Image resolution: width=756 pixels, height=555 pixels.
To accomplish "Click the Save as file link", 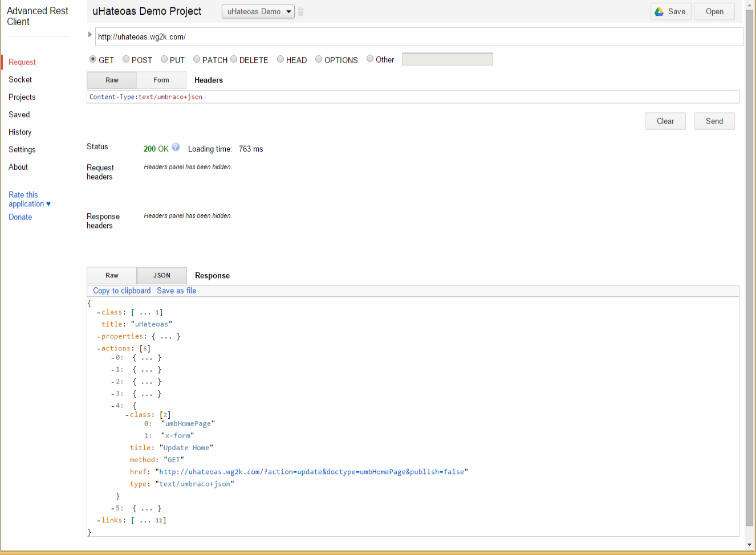I will point(177,291).
